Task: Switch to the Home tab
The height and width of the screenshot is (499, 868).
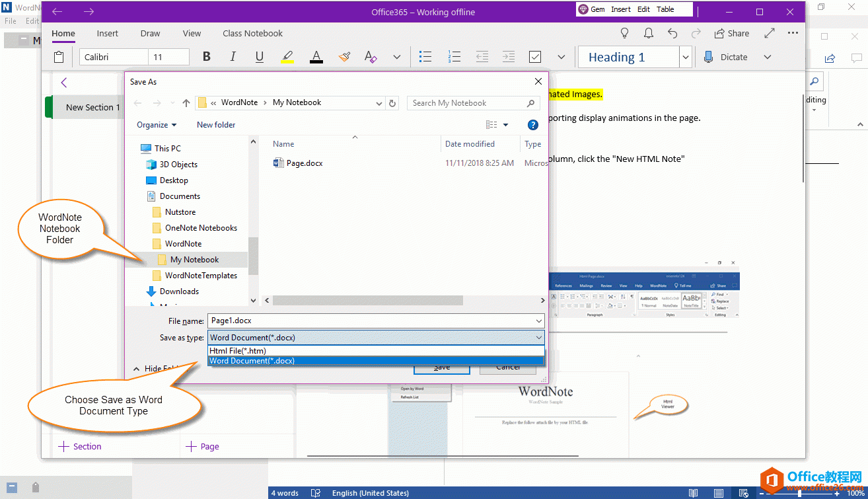Action: click(x=63, y=33)
